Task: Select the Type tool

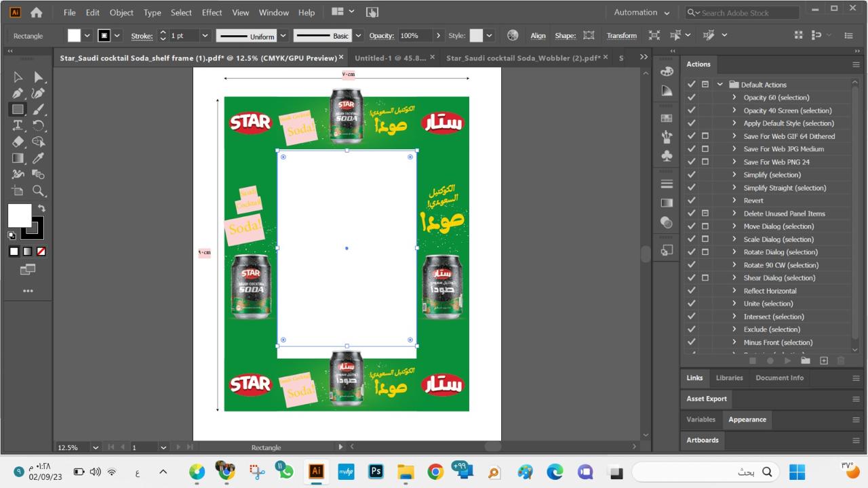Action: [18, 125]
